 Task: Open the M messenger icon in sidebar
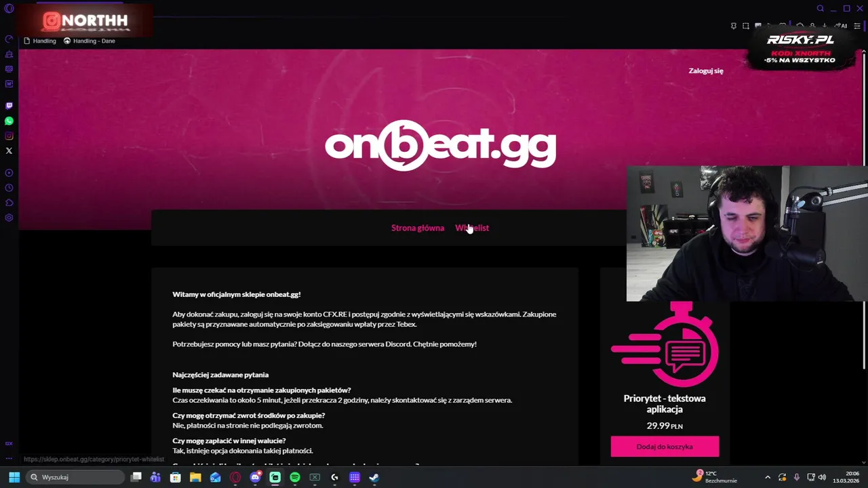(x=9, y=84)
